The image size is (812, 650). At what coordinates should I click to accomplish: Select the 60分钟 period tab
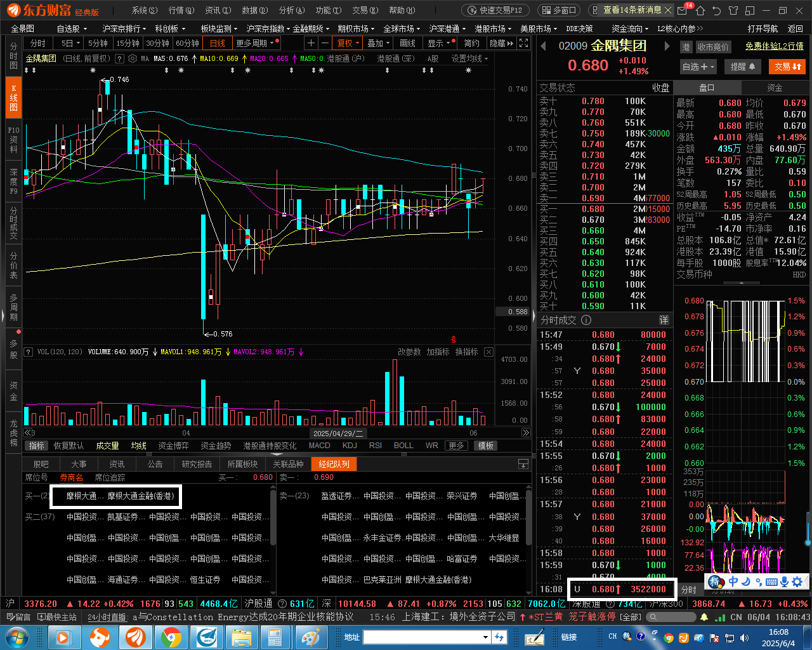(x=187, y=43)
